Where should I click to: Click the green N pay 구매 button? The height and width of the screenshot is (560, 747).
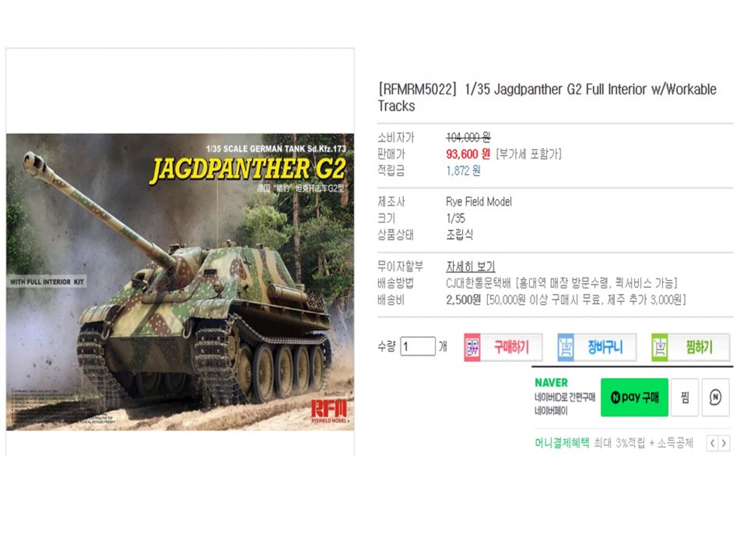point(634,397)
